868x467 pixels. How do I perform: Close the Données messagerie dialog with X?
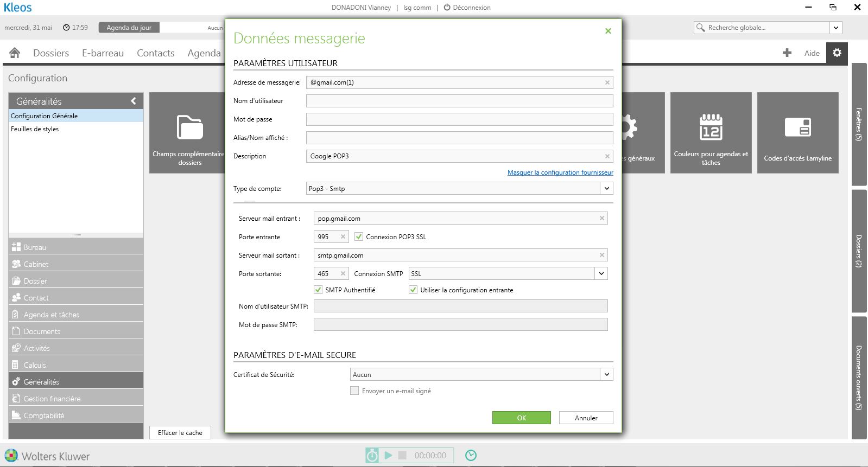click(x=608, y=31)
